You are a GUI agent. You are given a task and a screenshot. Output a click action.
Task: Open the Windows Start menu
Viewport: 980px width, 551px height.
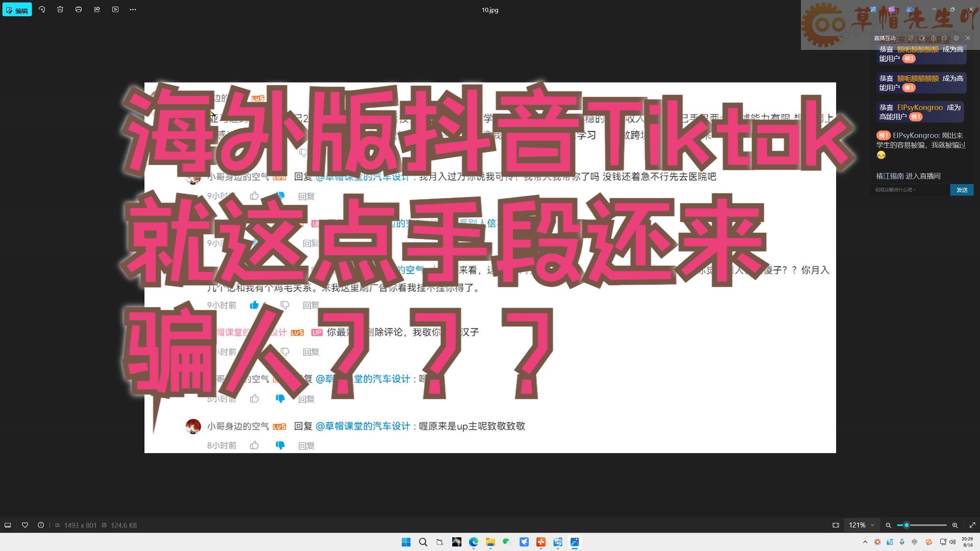406,542
